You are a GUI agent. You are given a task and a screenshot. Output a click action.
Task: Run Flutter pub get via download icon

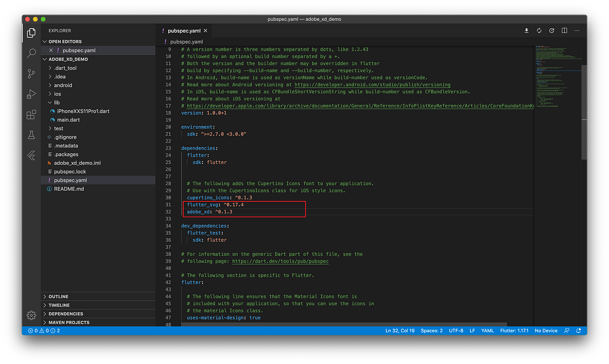click(526, 31)
